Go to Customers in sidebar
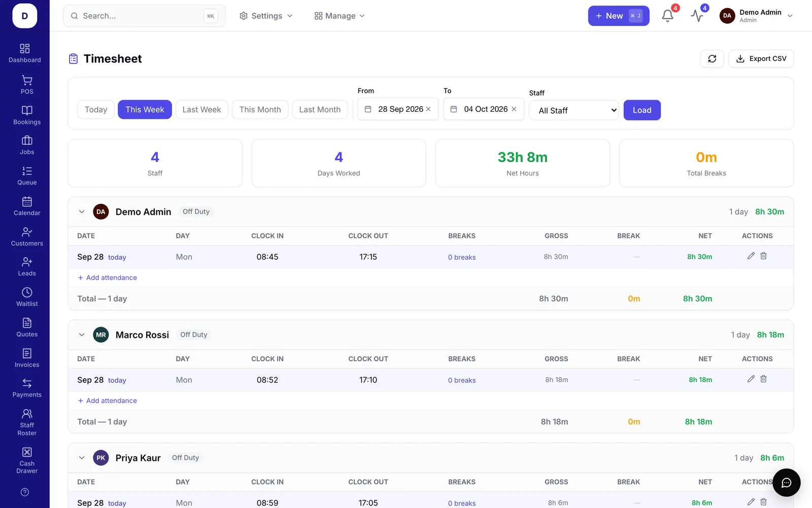 [x=27, y=237]
